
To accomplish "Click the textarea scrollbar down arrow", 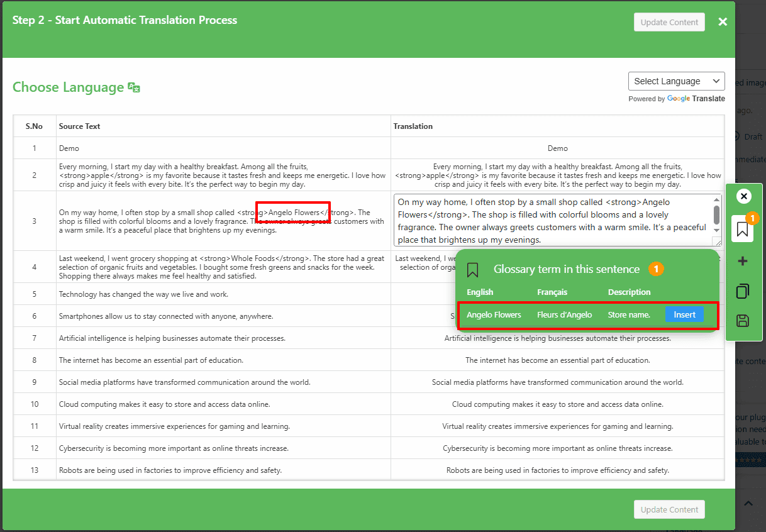I will (717, 231).
